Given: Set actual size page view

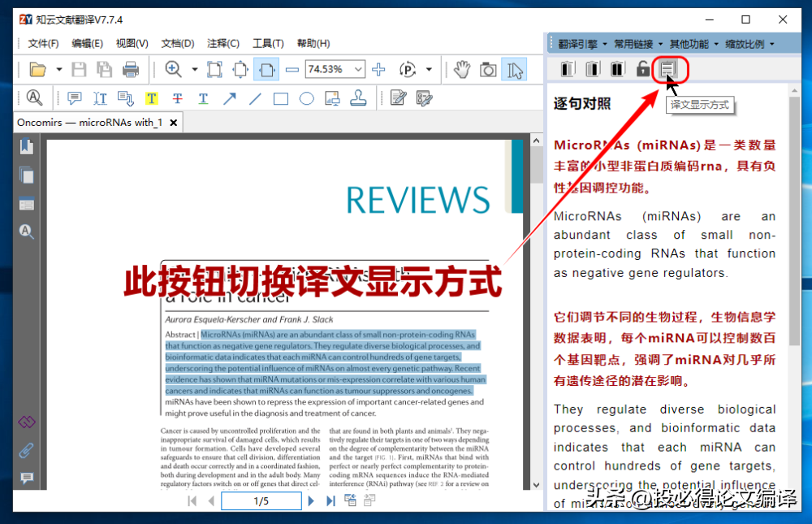Looking at the screenshot, I should click(x=214, y=69).
